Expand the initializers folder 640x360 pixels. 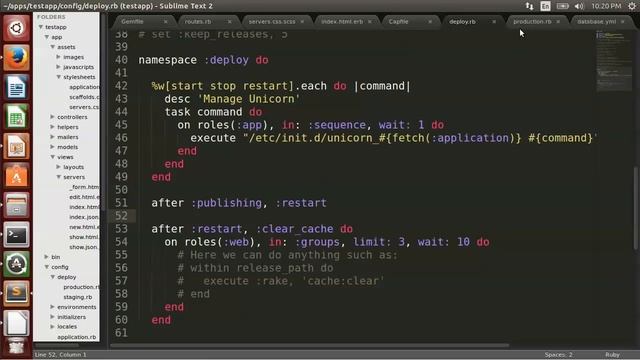coord(53,317)
